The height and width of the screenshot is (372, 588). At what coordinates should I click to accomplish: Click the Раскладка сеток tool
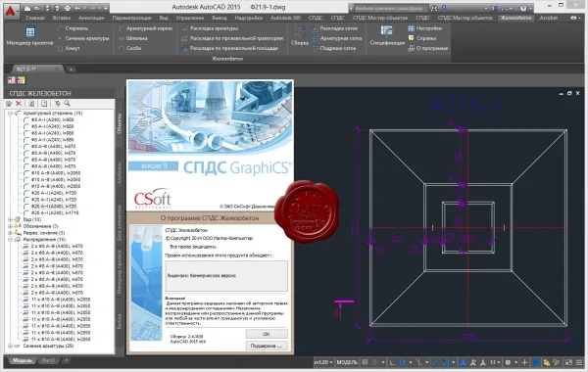coord(334,28)
